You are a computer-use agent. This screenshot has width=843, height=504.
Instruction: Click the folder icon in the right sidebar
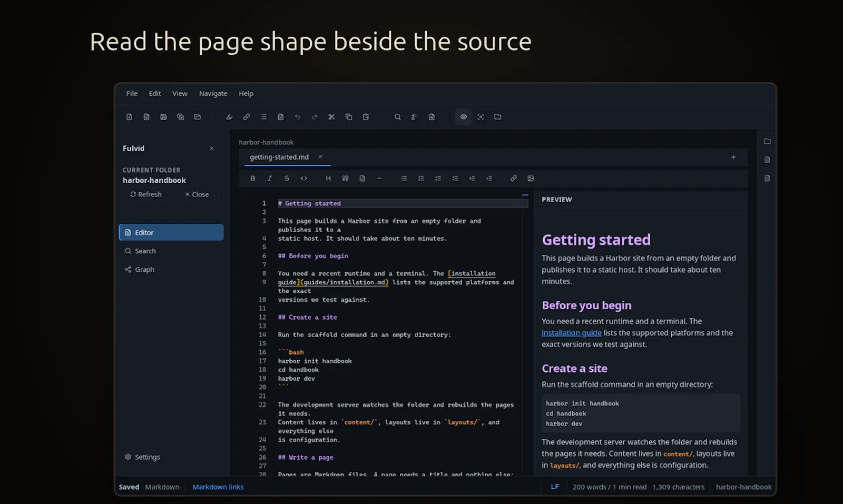767,141
